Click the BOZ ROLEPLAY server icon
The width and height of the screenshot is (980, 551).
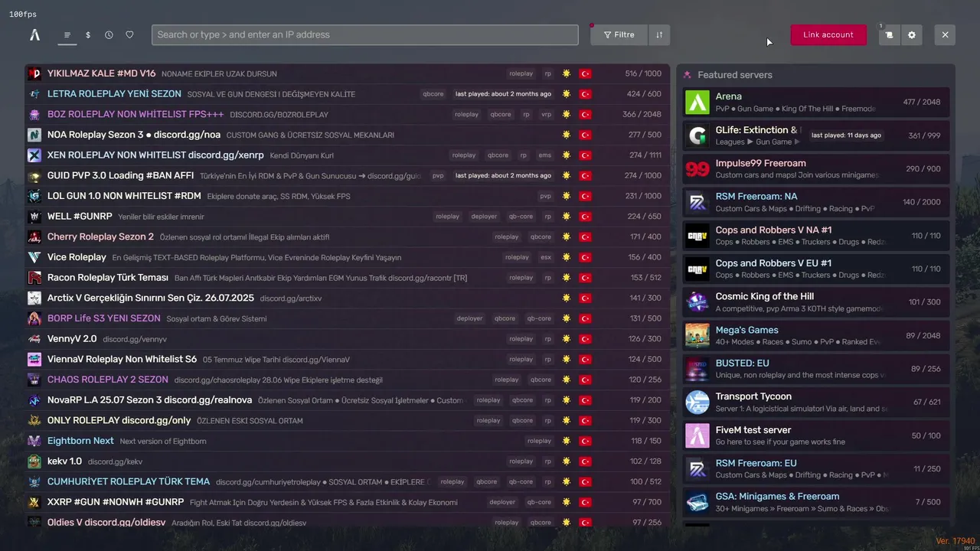click(34, 114)
